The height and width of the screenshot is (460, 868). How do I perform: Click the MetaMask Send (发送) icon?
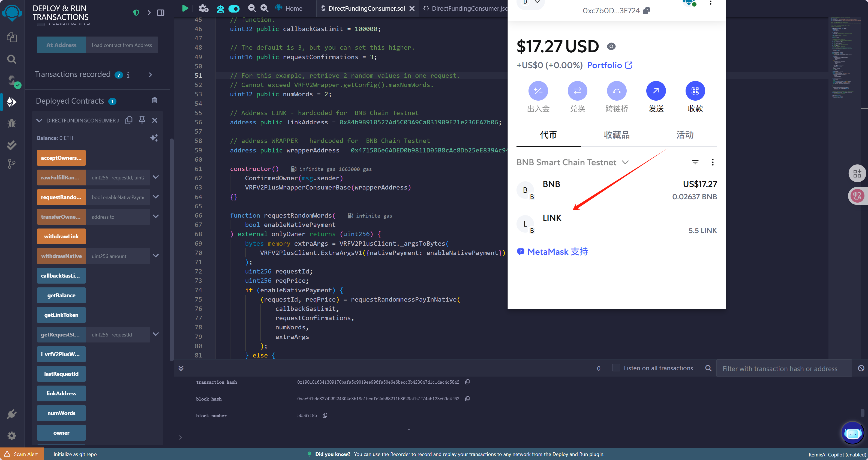[x=656, y=91]
